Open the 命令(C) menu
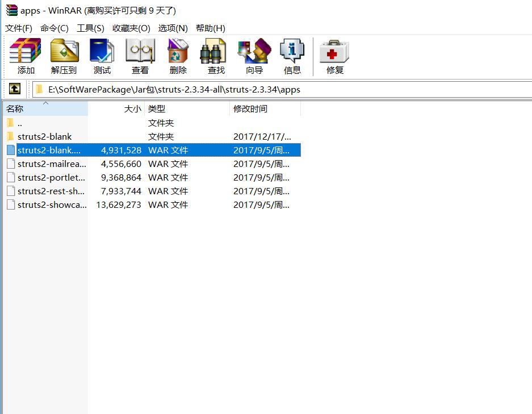The height and width of the screenshot is (414, 532). [55, 28]
